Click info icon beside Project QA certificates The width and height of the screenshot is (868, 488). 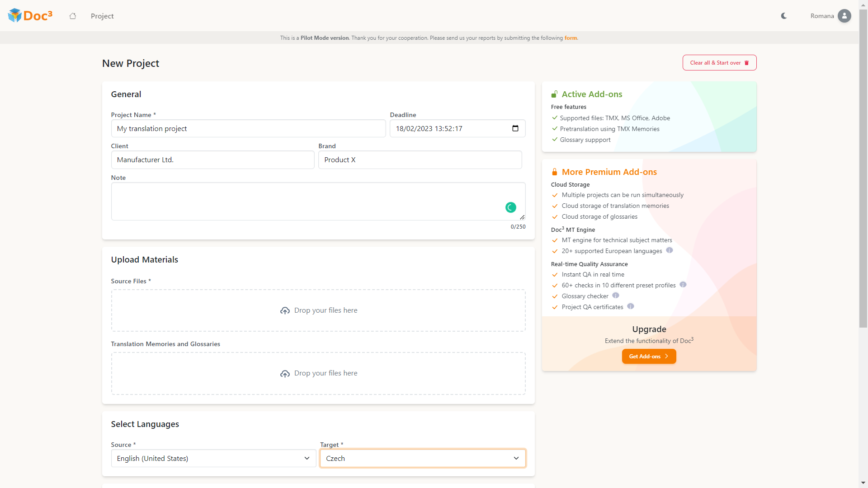pyautogui.click(x=631, y=306)
